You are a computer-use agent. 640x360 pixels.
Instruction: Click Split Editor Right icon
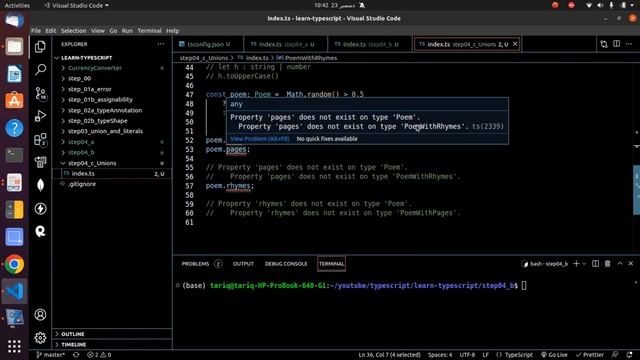coord(616,44)
